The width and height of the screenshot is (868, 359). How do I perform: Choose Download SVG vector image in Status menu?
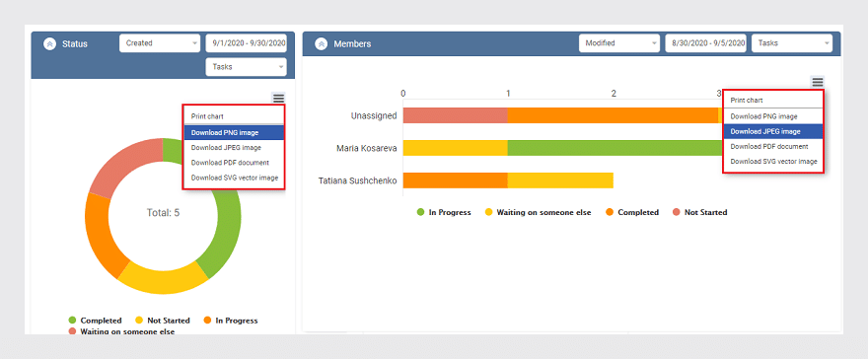234,178
